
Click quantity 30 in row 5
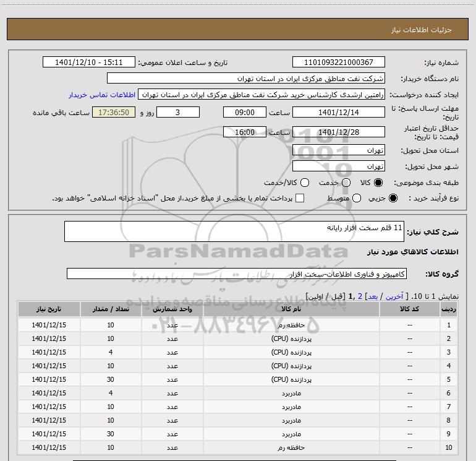click(x=111, y=379)
